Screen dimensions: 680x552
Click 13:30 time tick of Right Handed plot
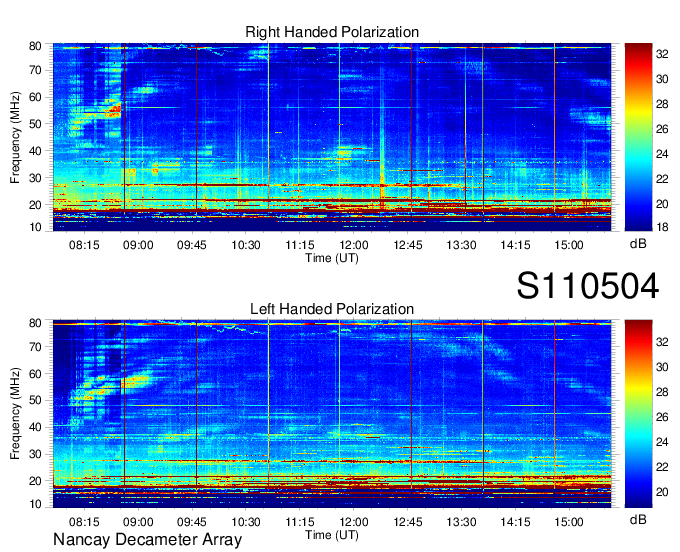point(461,245)
